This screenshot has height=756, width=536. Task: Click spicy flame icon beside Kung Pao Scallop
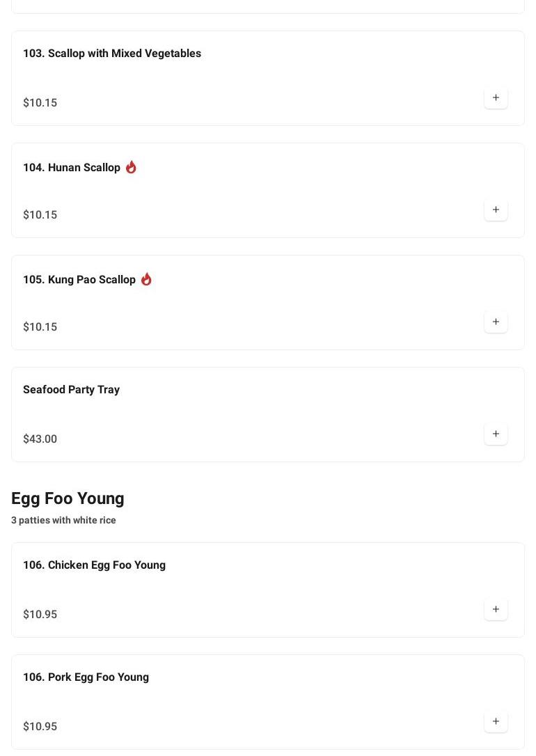pyautogui.click(x=146, y=279)
